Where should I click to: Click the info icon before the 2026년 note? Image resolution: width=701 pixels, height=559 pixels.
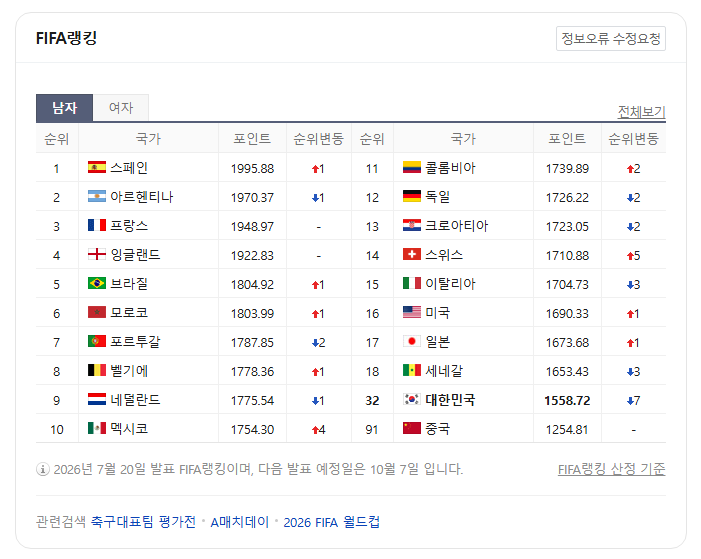coord(42,470)
